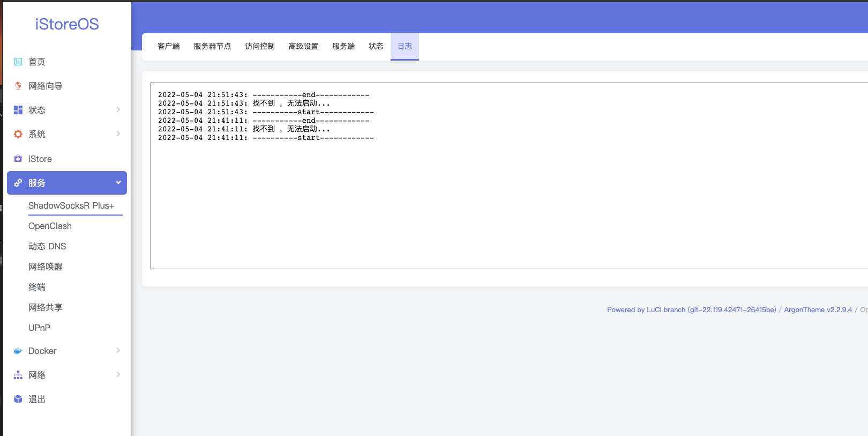Open the OpenClash service page

pos(50,226)
